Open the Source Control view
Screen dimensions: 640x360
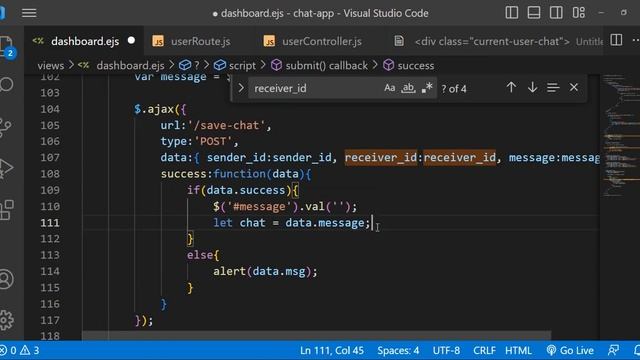pyautogui.click(x=5, y=127)
